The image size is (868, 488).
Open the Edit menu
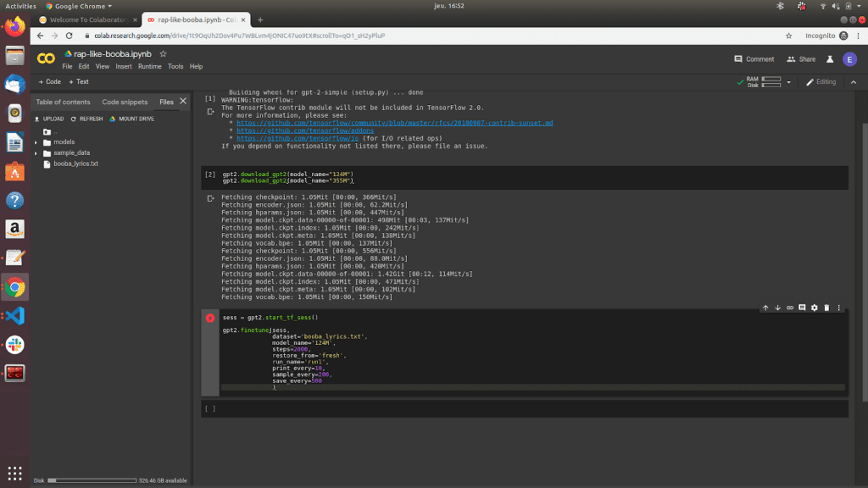(x=84, y=66)
